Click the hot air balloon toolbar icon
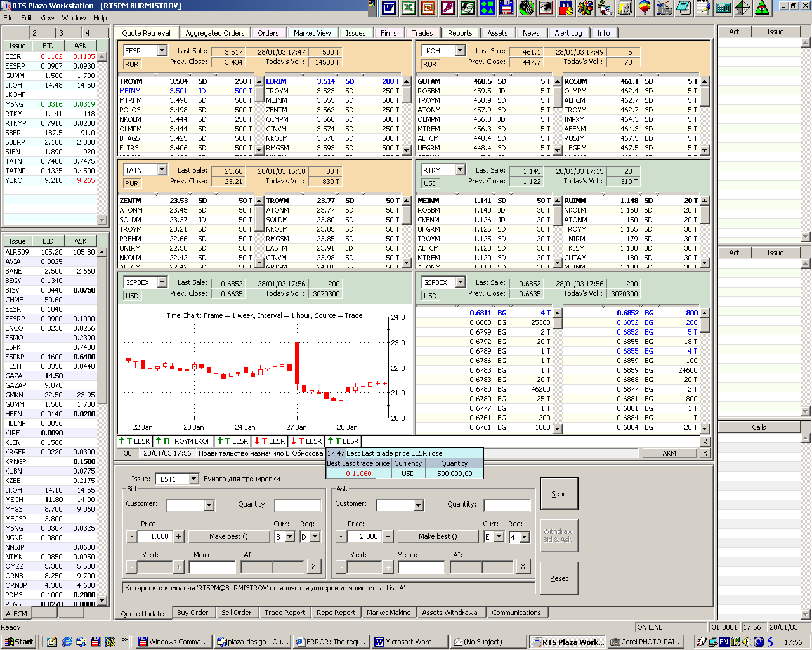Screen dimensions: 812x650 click(644, 8)
